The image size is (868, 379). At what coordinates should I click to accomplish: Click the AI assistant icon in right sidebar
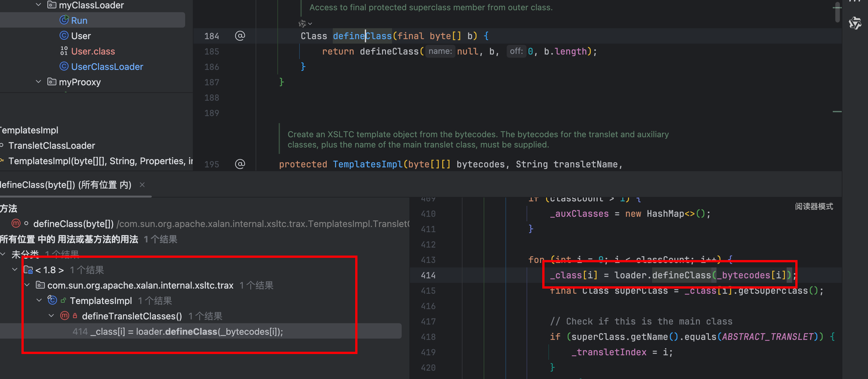tap(855, 23)
